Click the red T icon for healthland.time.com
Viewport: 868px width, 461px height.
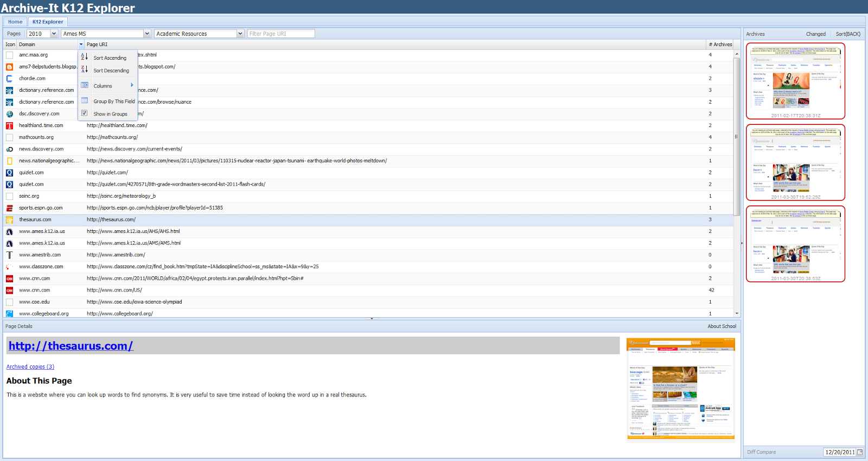tap(9, 125)
